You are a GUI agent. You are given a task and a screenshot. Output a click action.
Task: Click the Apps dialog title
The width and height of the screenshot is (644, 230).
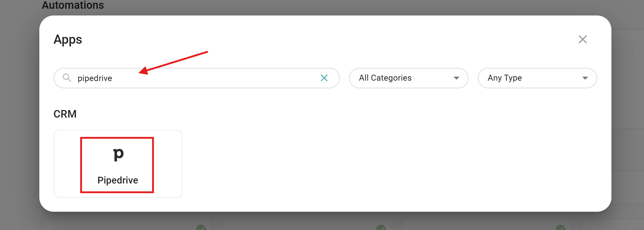(68, 40)
